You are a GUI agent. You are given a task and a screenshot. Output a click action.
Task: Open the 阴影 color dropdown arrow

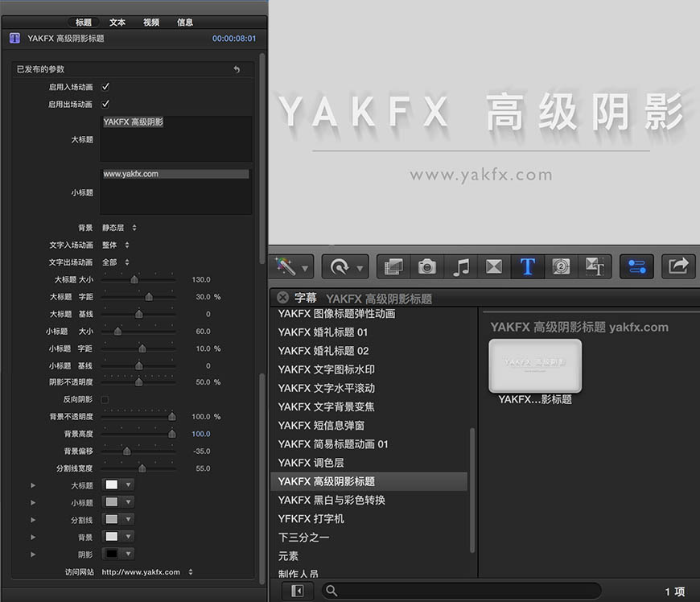[128, 554]
